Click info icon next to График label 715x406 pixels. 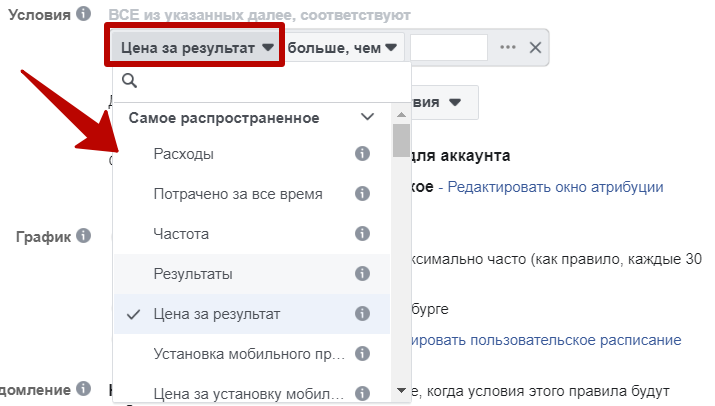click(83, 236)
